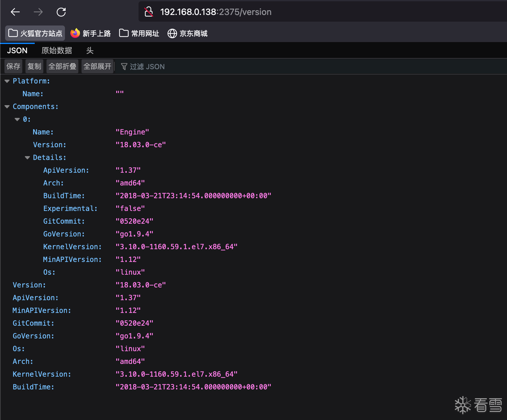Open the 常用网址 bookmark folder

click(139, 33)
